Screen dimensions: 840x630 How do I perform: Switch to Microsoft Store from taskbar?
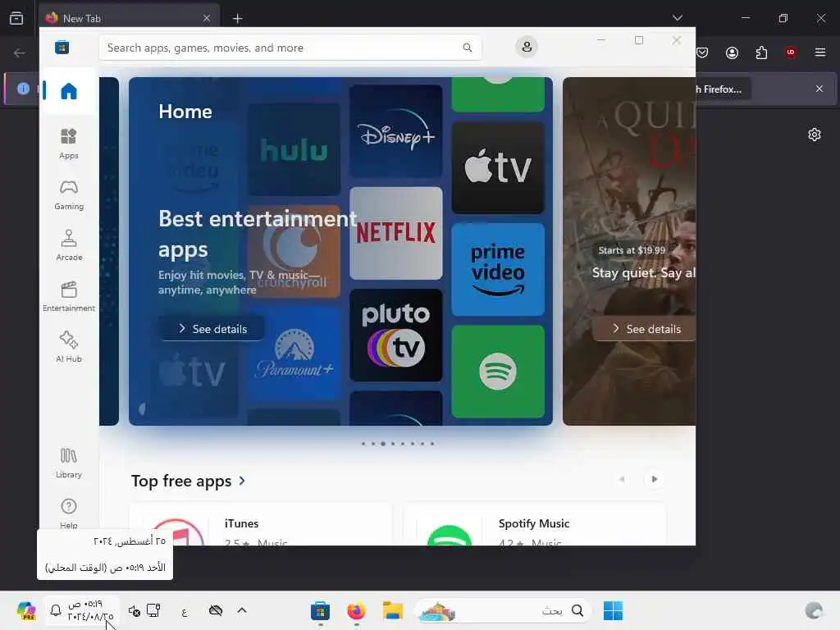[320, 610]
